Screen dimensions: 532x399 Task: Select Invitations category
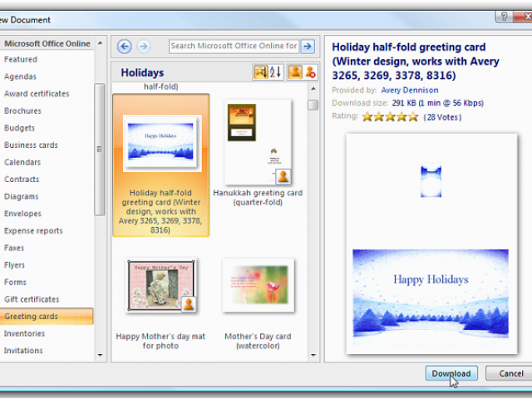click(x=23, y=351)
